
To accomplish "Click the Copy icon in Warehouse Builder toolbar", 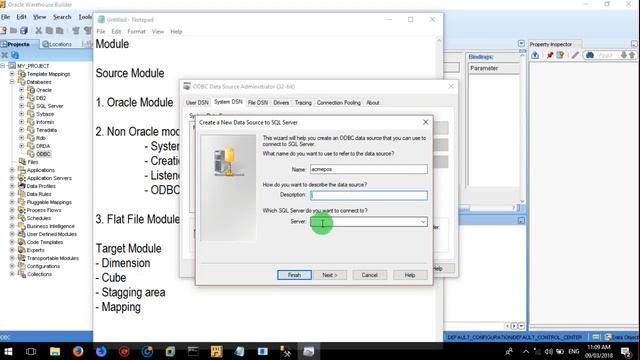I will [49, 31].
